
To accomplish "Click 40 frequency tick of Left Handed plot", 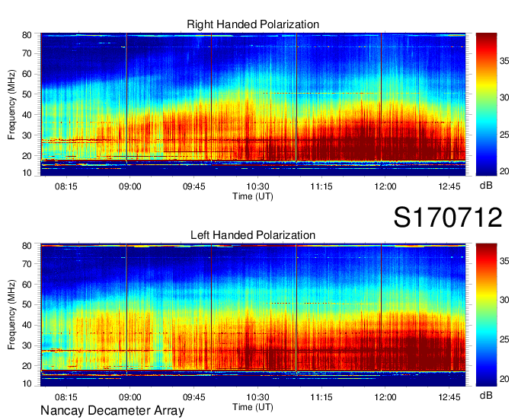I will coord(27,326).
